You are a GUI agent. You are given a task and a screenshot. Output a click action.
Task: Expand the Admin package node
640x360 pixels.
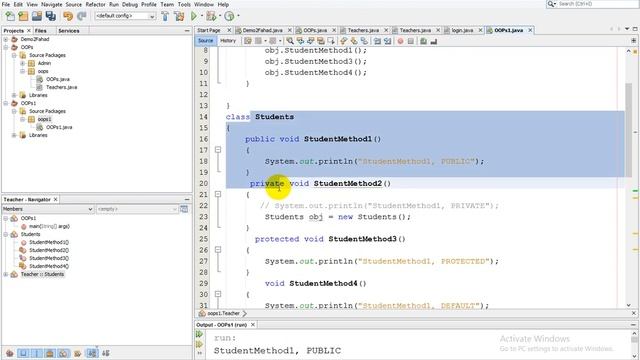[23, 63]
